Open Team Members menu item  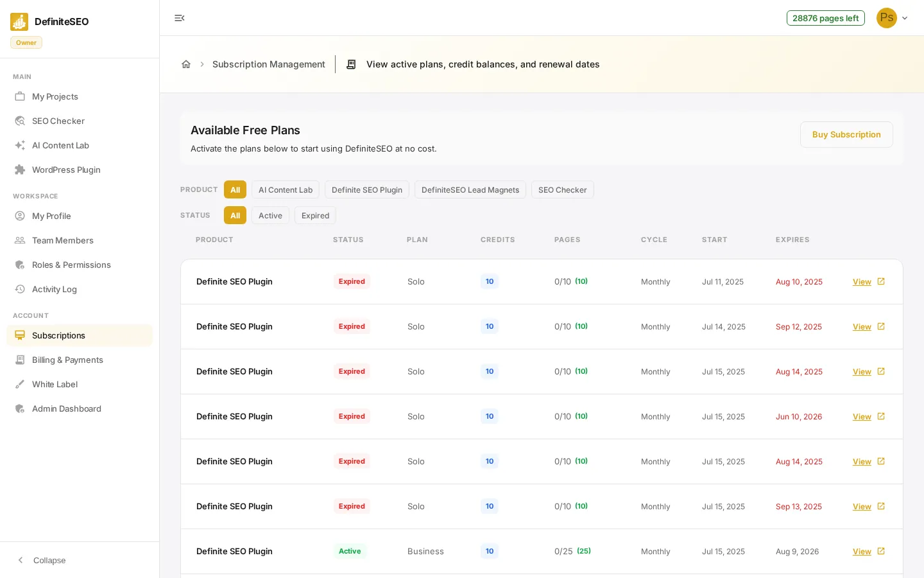(80, 240)
